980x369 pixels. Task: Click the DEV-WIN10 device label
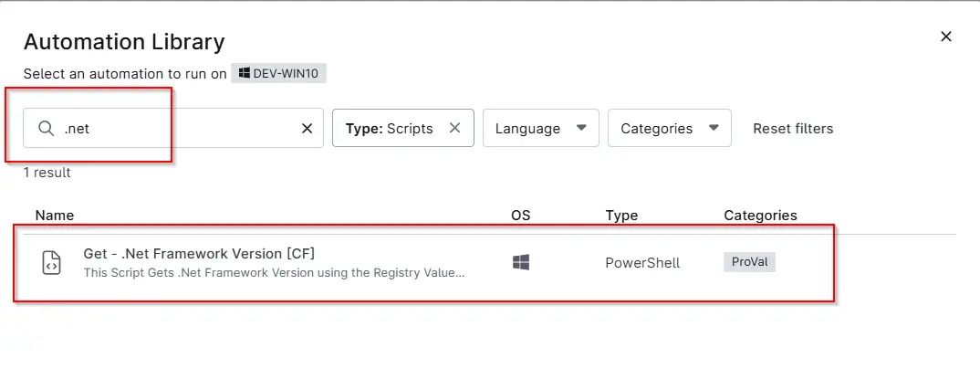285,73
